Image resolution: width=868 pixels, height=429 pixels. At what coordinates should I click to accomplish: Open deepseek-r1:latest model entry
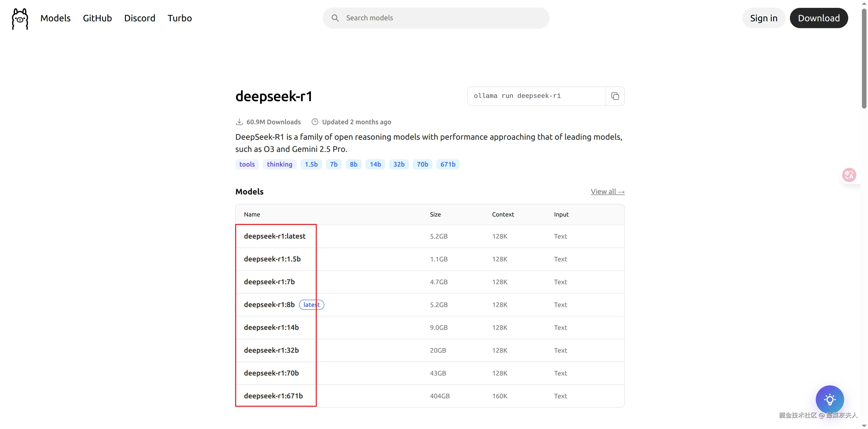coord(275,236)
